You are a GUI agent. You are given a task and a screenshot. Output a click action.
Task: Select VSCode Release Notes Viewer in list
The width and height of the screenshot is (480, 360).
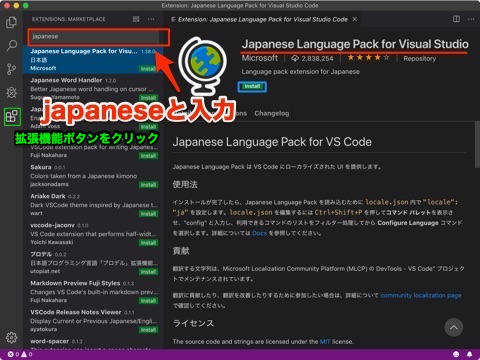click(93, 321)
